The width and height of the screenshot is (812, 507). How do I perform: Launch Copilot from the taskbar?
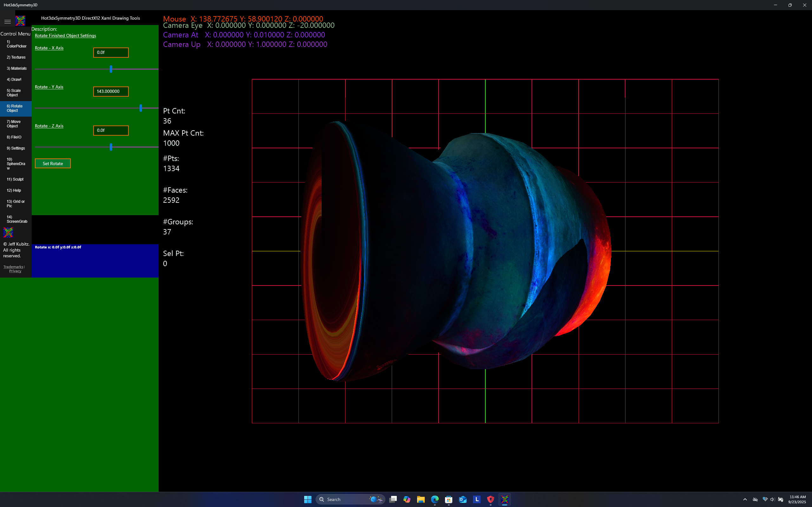[407, 499]
